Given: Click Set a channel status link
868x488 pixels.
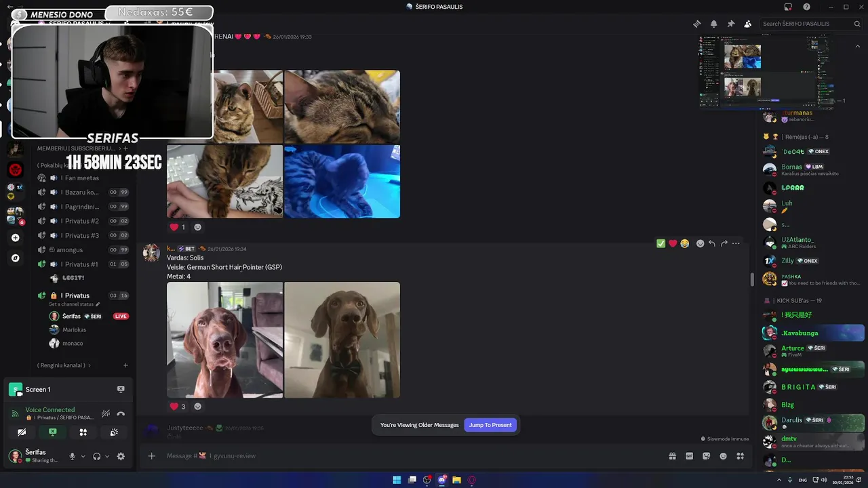Looking at the screenshot, I should (74, 304).
